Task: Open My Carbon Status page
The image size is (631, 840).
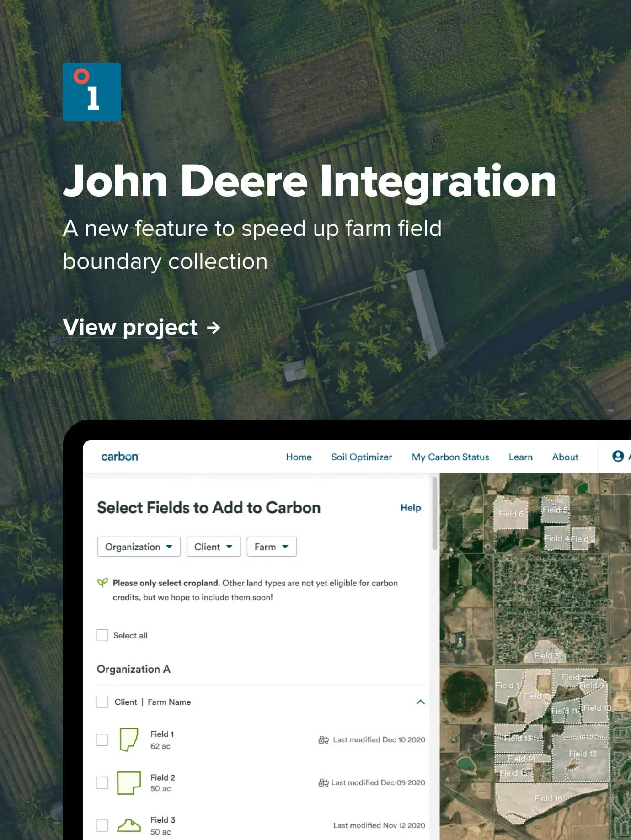Action: [450, 457]
